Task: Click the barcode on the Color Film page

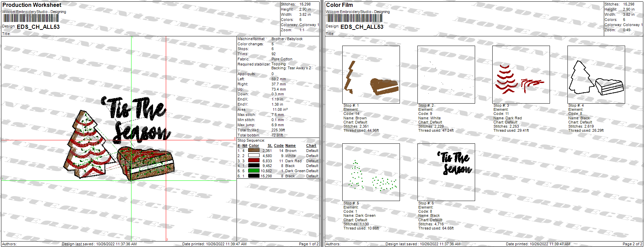Action: tap(354, 18)
